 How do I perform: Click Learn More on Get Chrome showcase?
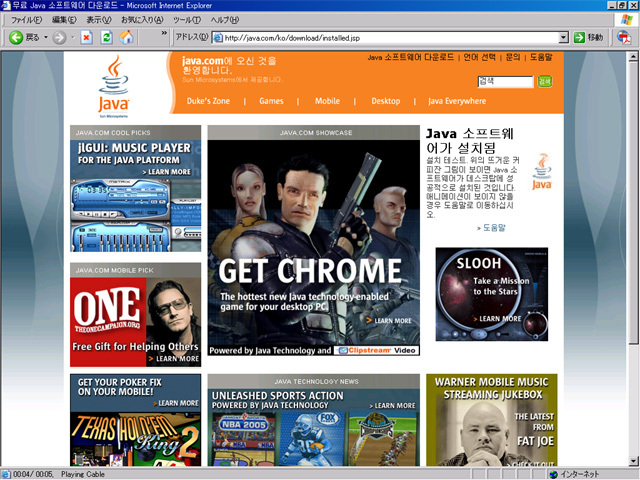pyautogui.click(x=389, y=321)
